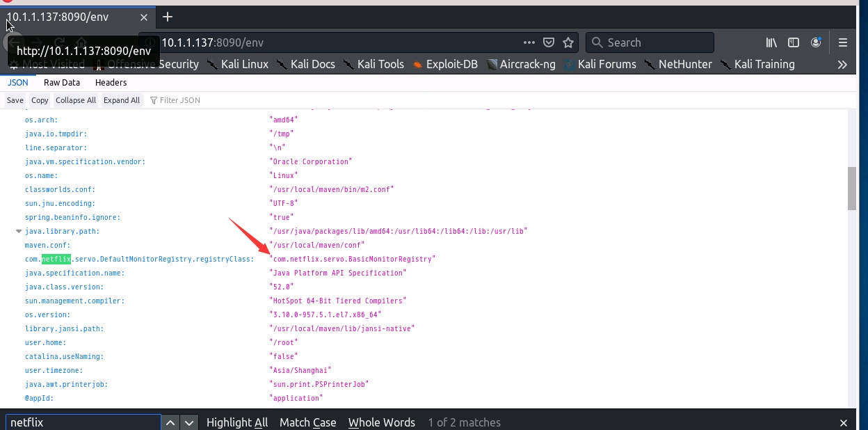Screen dimensions: 868x430
Task: Toggle Highlight All in find bar
Action: 237,422
